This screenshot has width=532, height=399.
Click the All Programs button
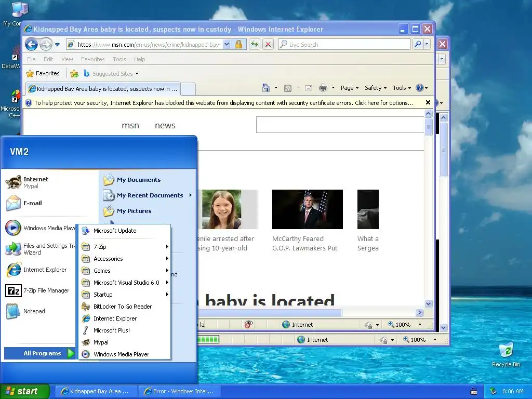click(x=39, y=353)
